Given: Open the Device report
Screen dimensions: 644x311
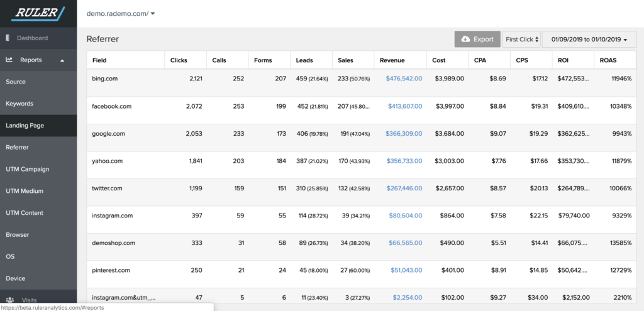Looking at the screenshot, I should coord(38,278).
